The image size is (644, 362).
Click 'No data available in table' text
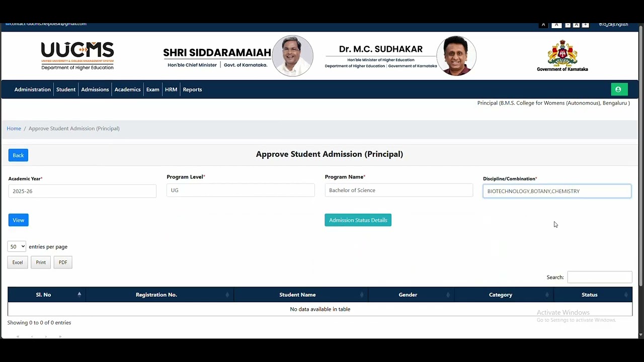coord(320,309)
